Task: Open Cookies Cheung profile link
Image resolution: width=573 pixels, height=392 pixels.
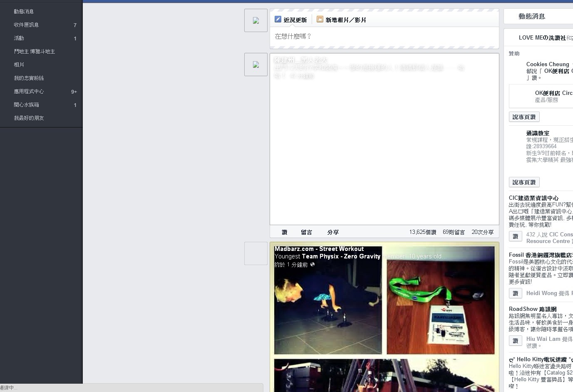Action: [x=548, y=65]
